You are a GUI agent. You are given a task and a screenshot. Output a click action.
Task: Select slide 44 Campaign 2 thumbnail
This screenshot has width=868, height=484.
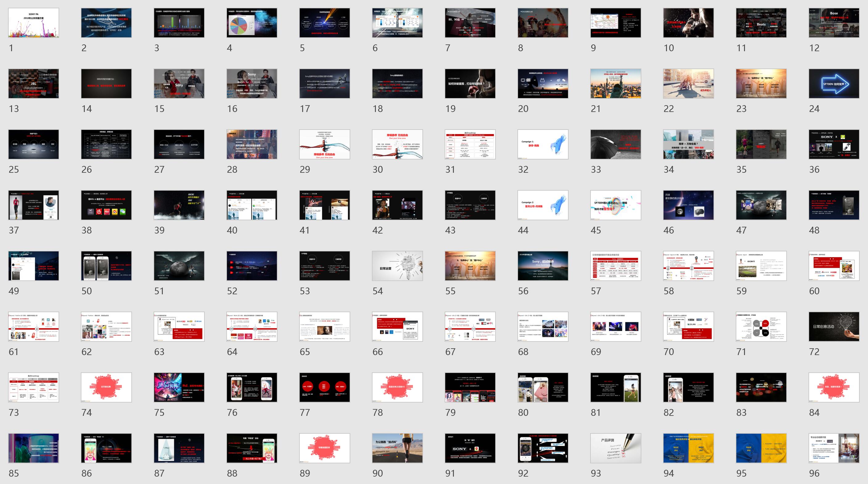click(x=543, y=205)
